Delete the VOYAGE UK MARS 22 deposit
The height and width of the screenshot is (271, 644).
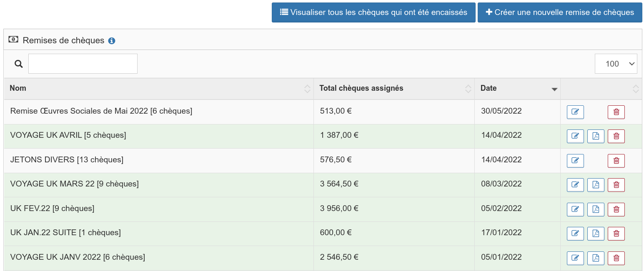coord(616,185)
